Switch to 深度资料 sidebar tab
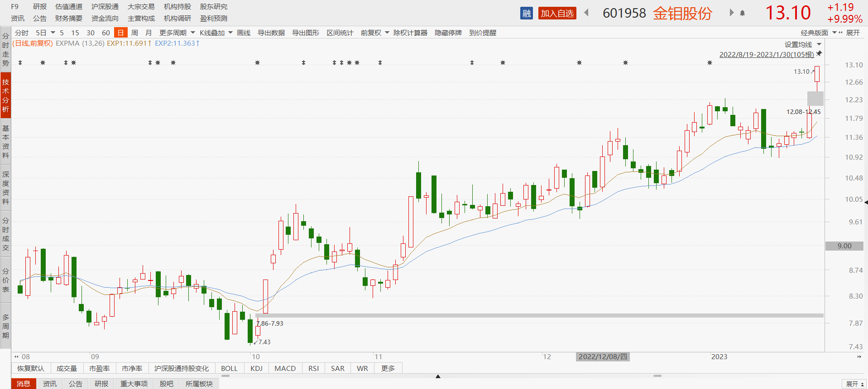The width and height of the screenshot is (868, 389). [x=5, y=188]
